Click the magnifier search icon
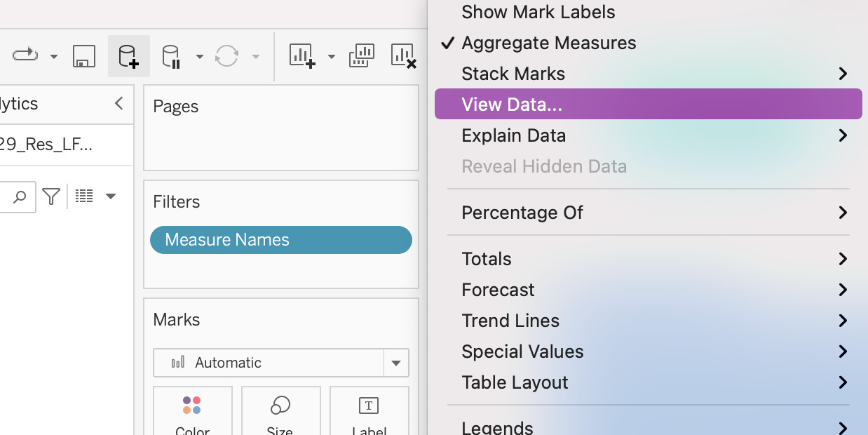 pos(20,196)
